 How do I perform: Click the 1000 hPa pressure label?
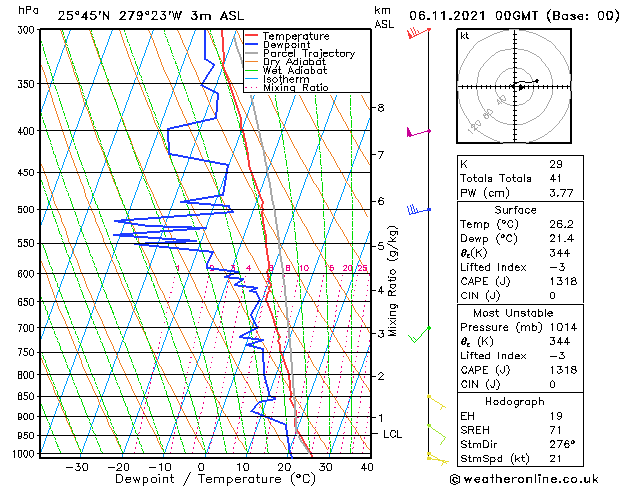click(26, 454)
